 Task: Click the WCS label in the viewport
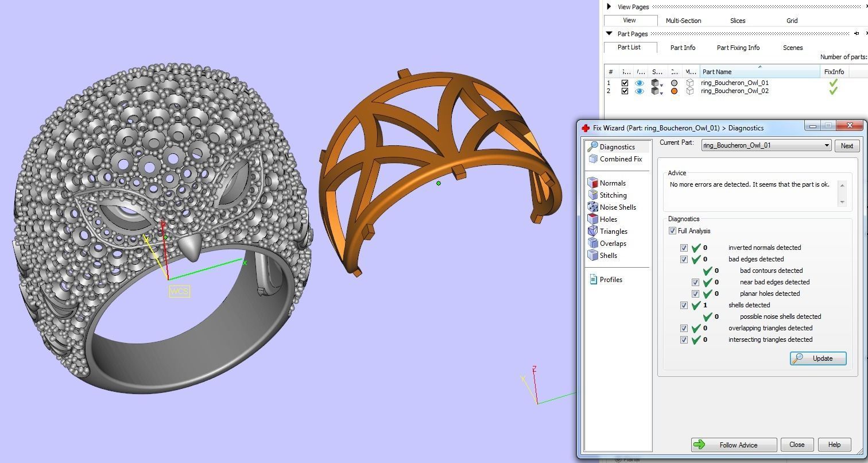click(x=179, y=291)
